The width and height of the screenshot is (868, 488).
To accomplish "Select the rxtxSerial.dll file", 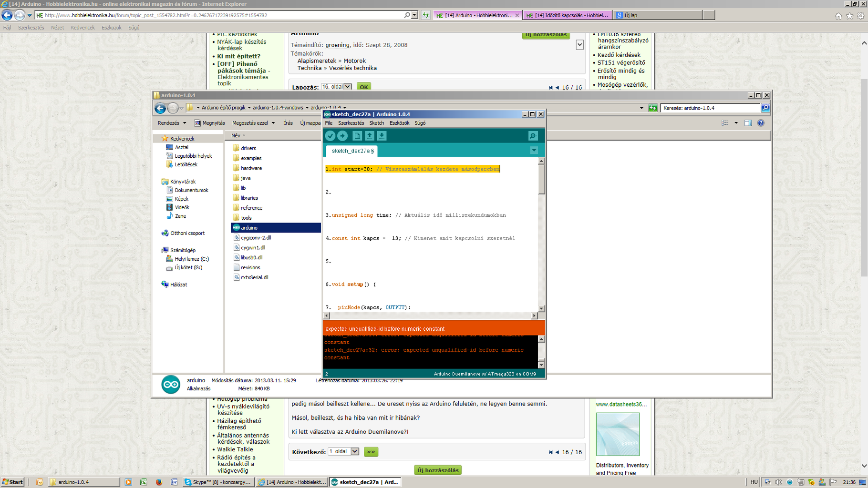I will pos(255,277).
